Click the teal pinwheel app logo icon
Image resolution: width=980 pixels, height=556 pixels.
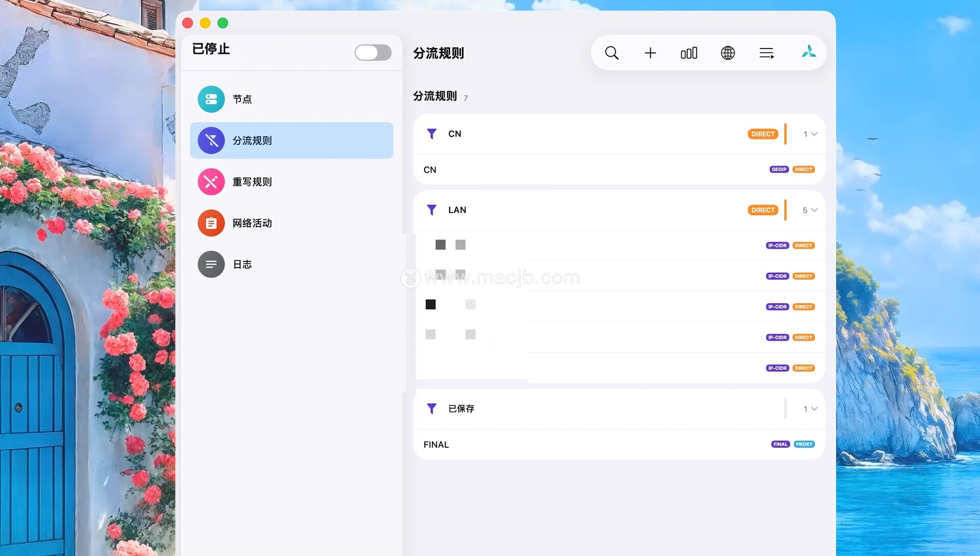pyautogui.click(x=808, y=52)
